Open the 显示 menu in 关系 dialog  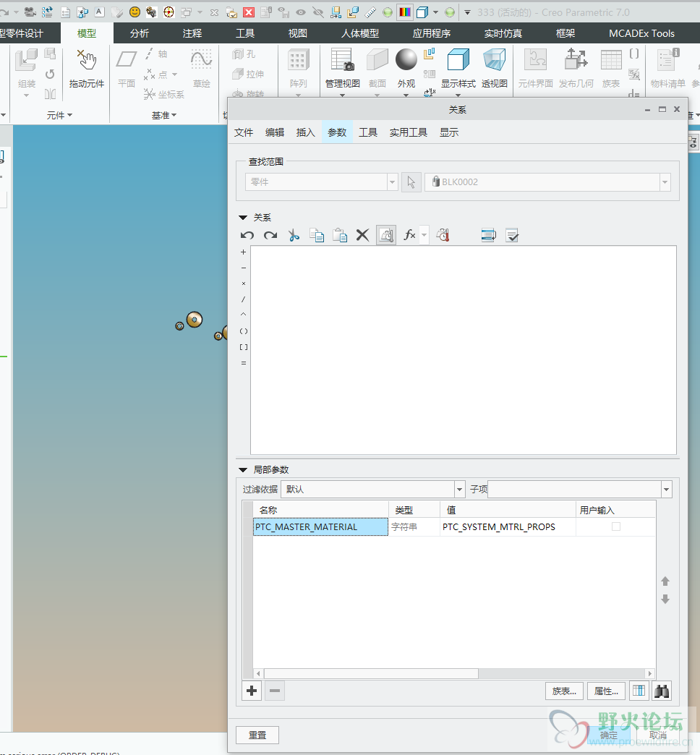tap(448, 132)
